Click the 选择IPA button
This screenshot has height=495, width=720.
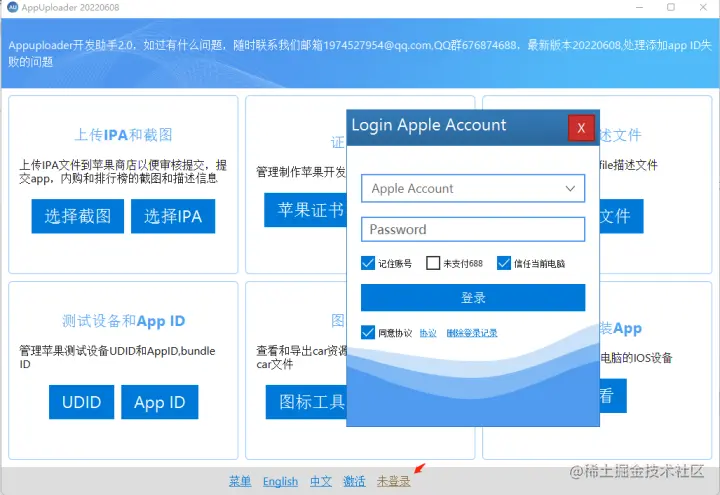pyautogui.click(x=173, y=216)
